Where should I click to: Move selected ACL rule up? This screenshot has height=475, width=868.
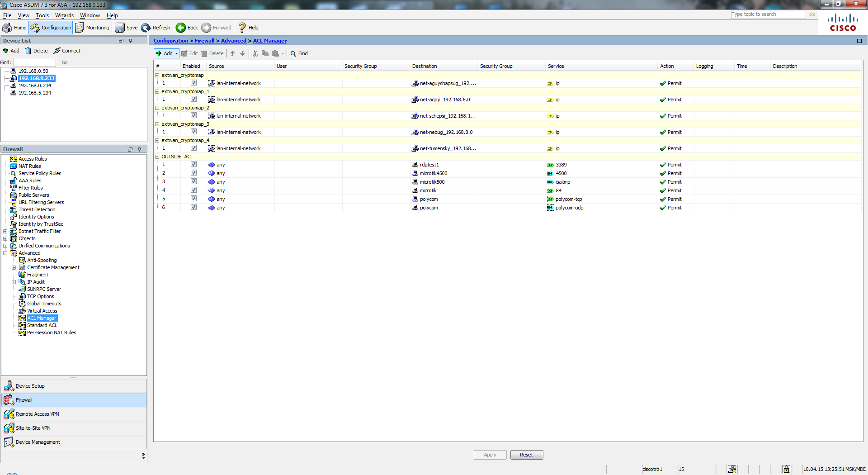click(232, 53)
